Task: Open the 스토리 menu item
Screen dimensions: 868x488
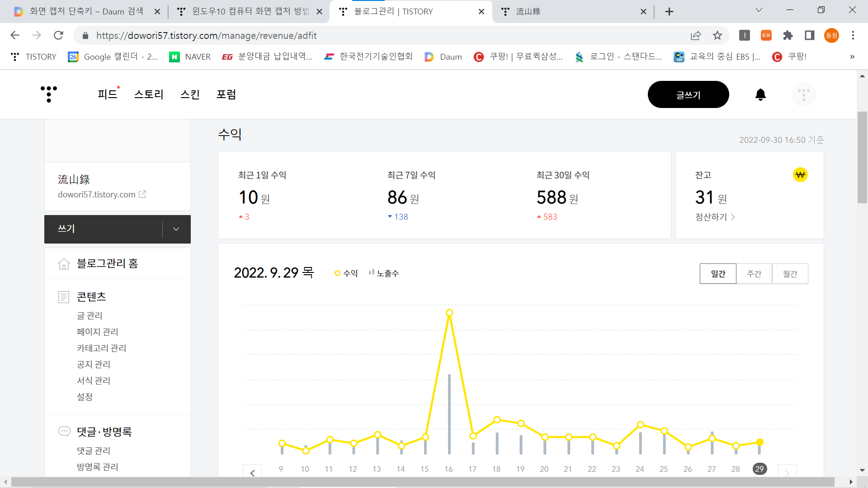Action: 149,94
